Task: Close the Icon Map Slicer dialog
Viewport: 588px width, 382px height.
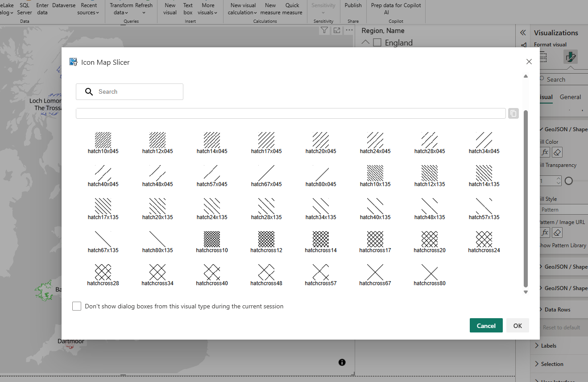Action: pos(529,62)
